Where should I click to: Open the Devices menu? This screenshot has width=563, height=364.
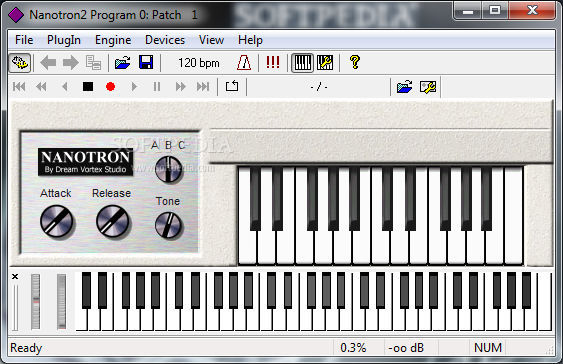point(165,40)
